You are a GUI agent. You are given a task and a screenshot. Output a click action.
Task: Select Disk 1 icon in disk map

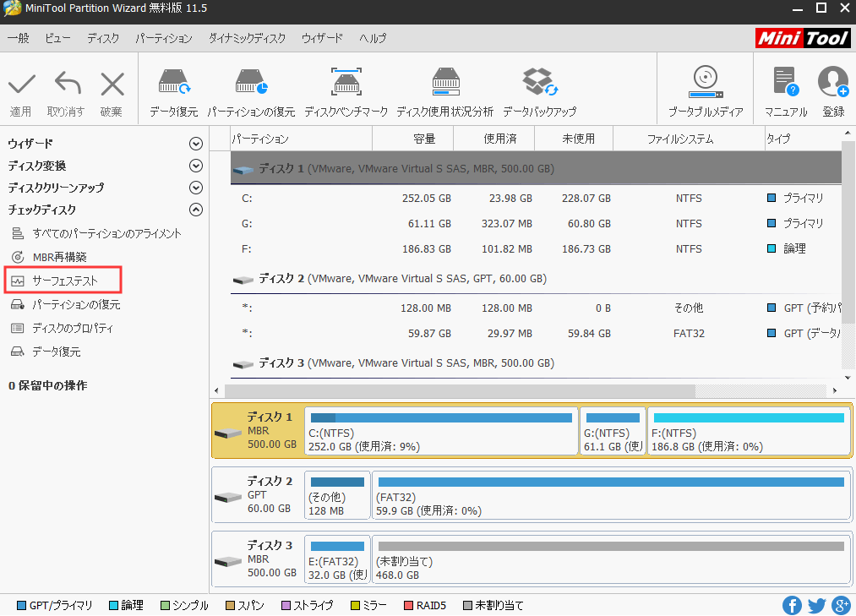pyautogui.click(x=228, y=433)
